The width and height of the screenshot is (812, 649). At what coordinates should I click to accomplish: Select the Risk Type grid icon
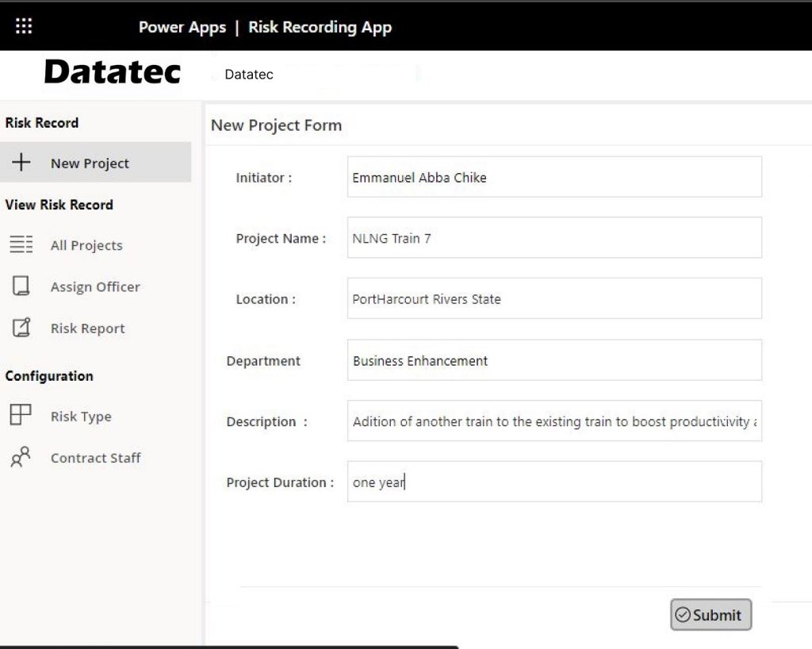[21, 416]
